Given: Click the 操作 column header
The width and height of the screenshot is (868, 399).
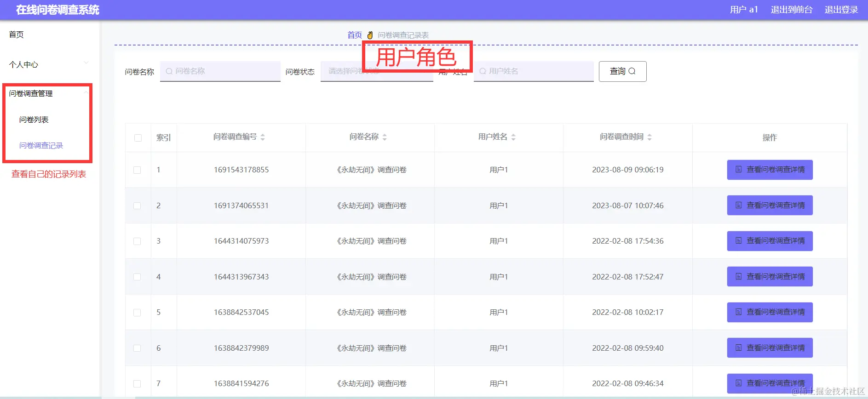Looking at the screenshot, I should click(770, 137).
